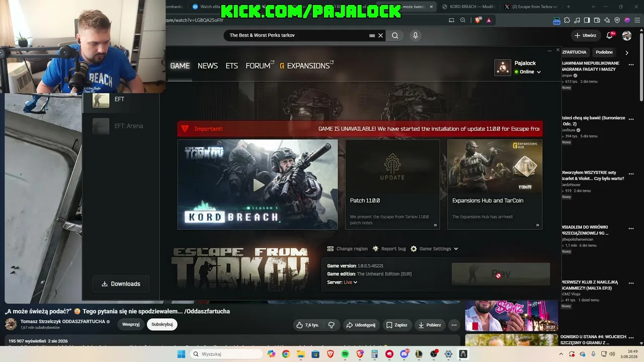
Task: Click the disabled Play button
Action: [501, 274]
